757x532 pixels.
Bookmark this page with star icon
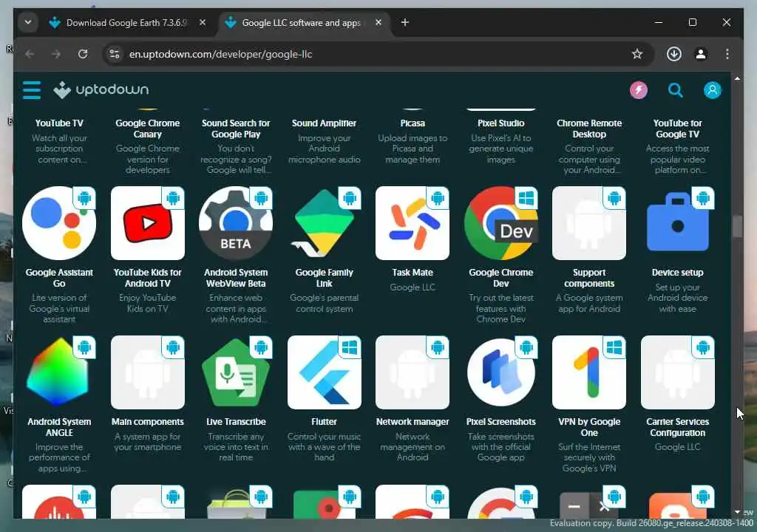(637, 54)
